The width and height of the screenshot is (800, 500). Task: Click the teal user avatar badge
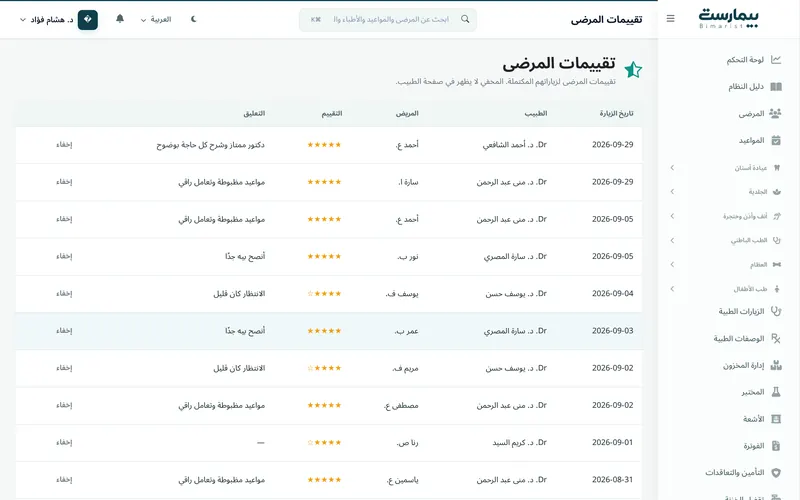coord(88,19)
